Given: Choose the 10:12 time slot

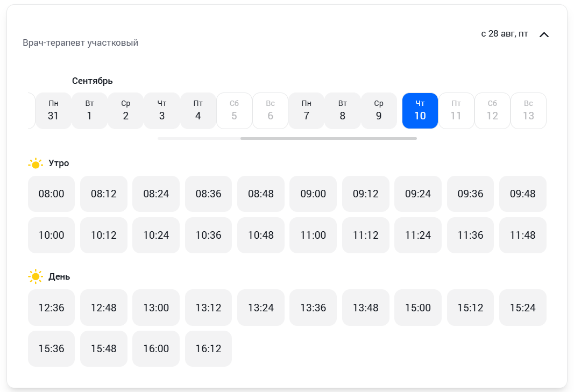Looking at the screenshot, I should coord(104,235).
